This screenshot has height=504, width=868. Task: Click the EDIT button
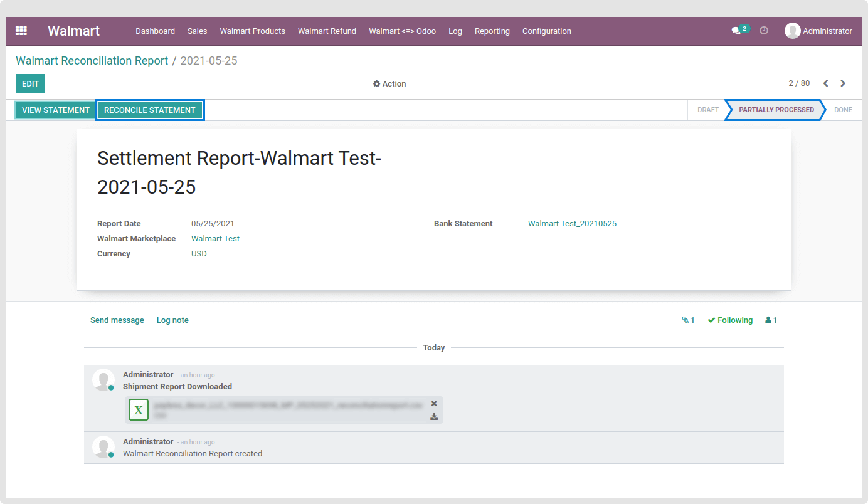(30, 83)
